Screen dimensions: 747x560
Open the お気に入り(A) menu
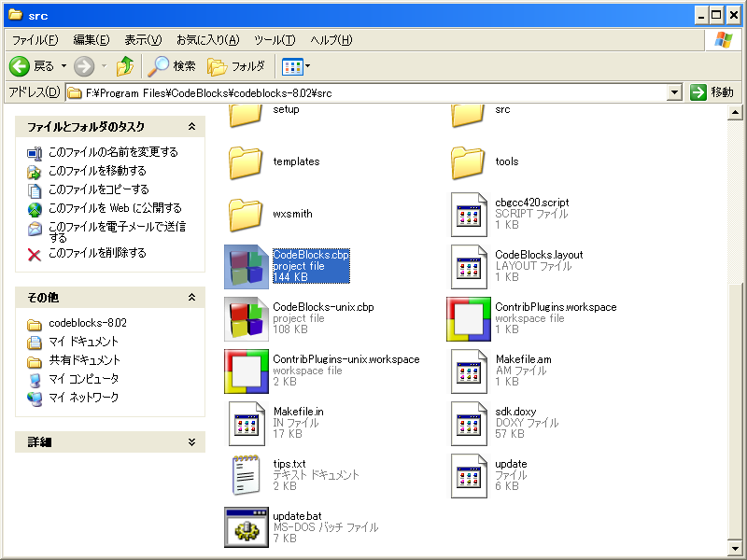[x=207, y=40]
